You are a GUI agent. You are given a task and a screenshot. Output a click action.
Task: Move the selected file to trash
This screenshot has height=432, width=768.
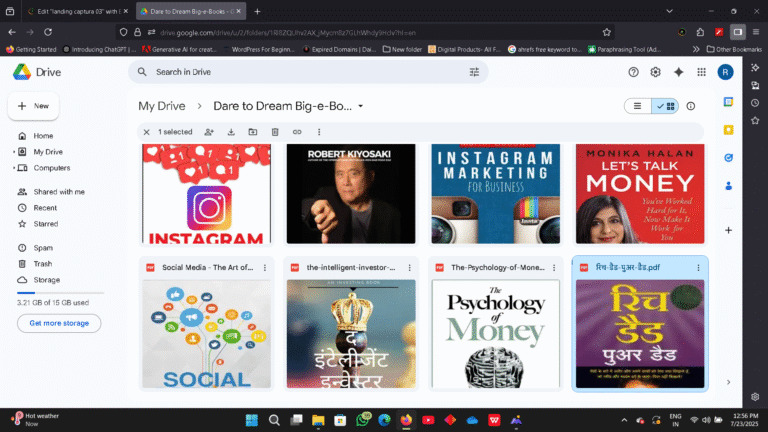(275, 132)
